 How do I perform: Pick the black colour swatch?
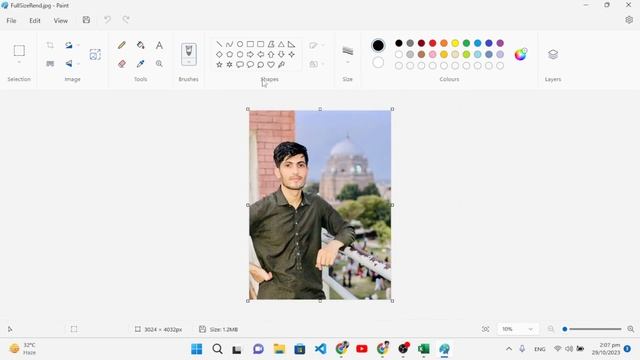tap(399, 43)
